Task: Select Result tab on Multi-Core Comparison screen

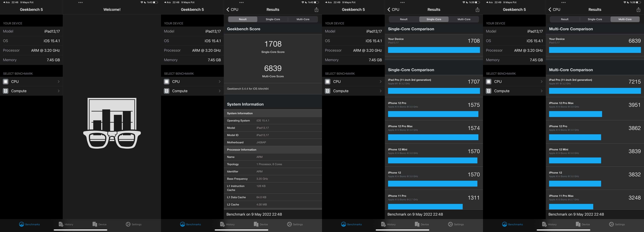Action: coord(565,19)
